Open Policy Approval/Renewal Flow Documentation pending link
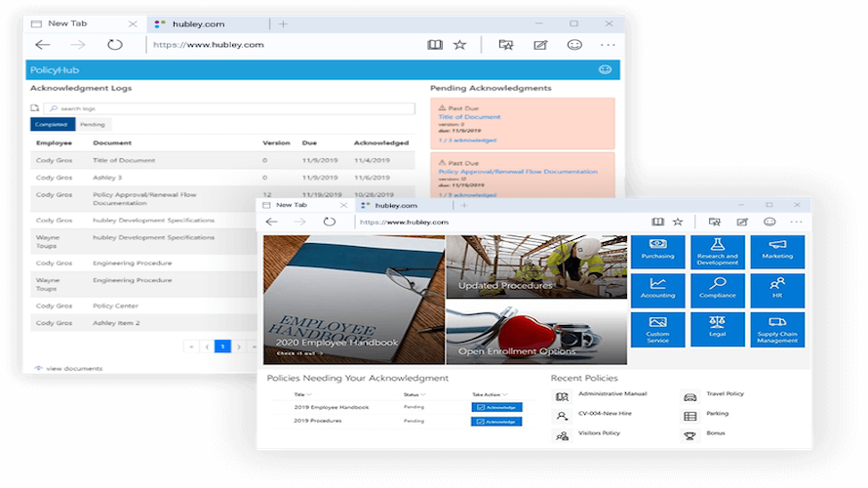Screen dimensions: 868x488 (x=518, y=172)
